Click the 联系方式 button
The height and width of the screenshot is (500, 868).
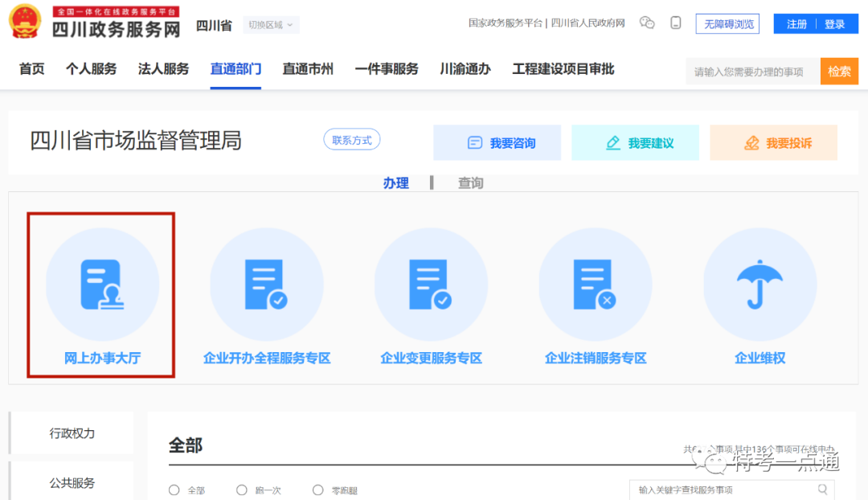pyautogui.click(x=351, y=140)
